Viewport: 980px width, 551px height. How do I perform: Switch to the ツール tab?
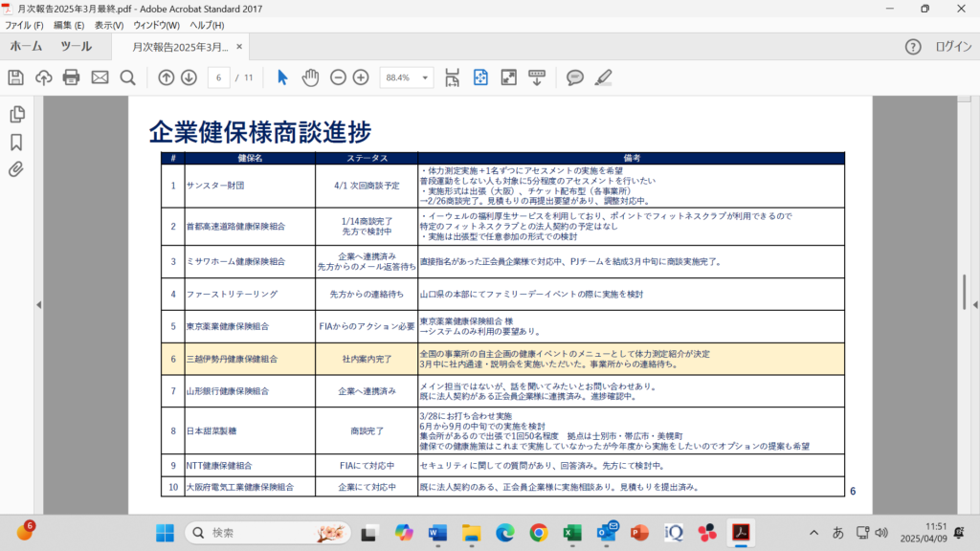point(77,46)
